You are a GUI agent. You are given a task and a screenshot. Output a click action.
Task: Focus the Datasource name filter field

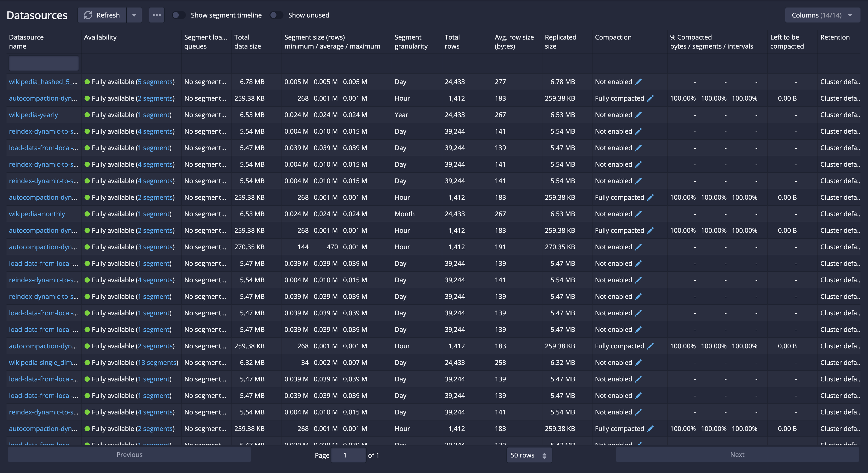(x=44, y=63)
